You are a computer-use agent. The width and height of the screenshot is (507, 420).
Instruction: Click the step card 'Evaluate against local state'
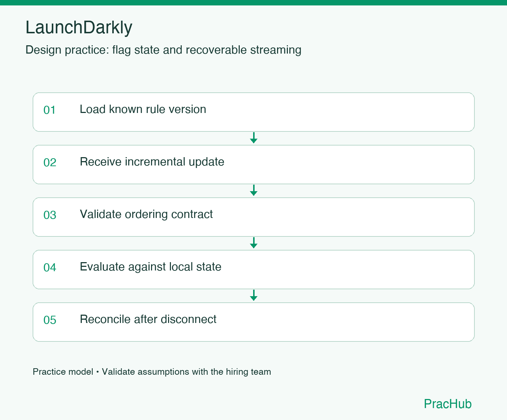coord(253,269)
